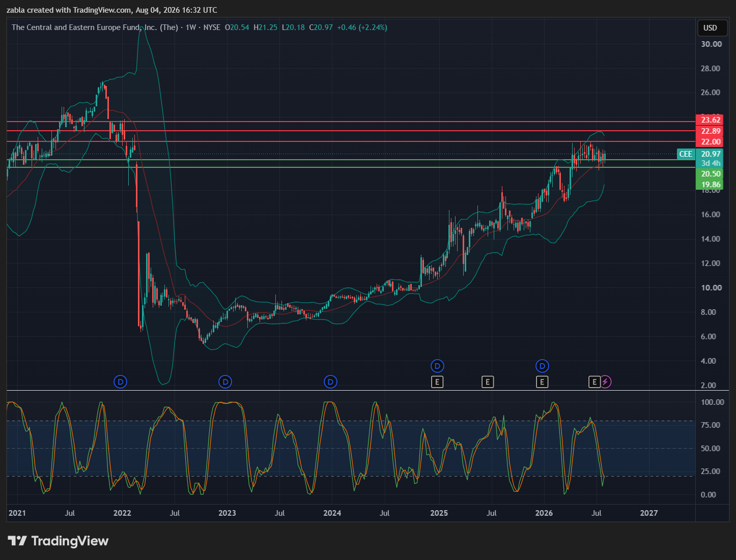The image size is (736, 560).
Task: Click the dividend marker below early 2022
Action: coord(121,381)
